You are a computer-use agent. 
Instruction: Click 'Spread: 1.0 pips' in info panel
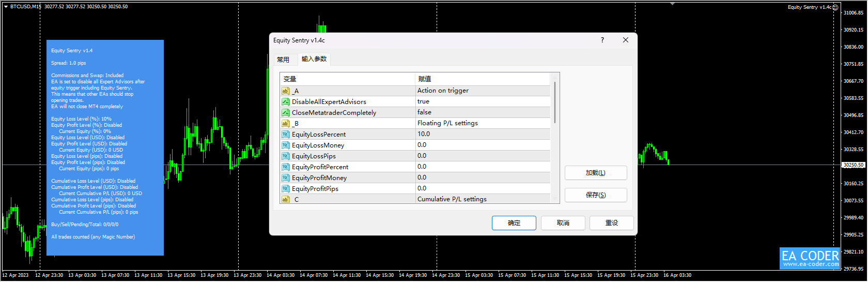69,63
